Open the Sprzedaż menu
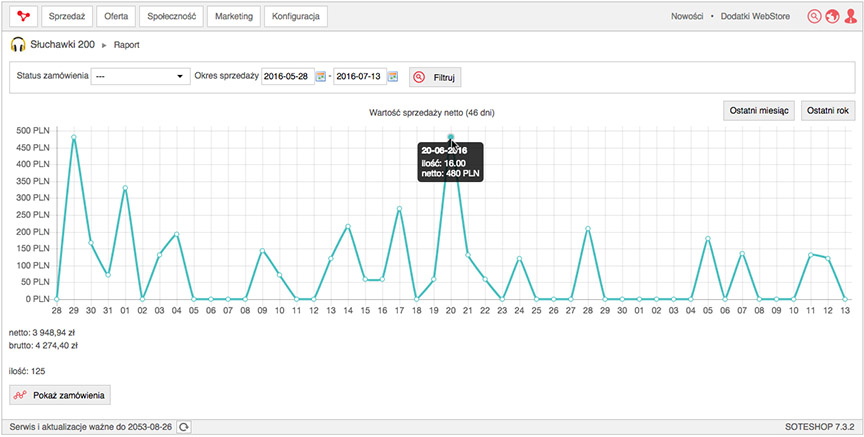864x437 pixels. click(67, 17)
